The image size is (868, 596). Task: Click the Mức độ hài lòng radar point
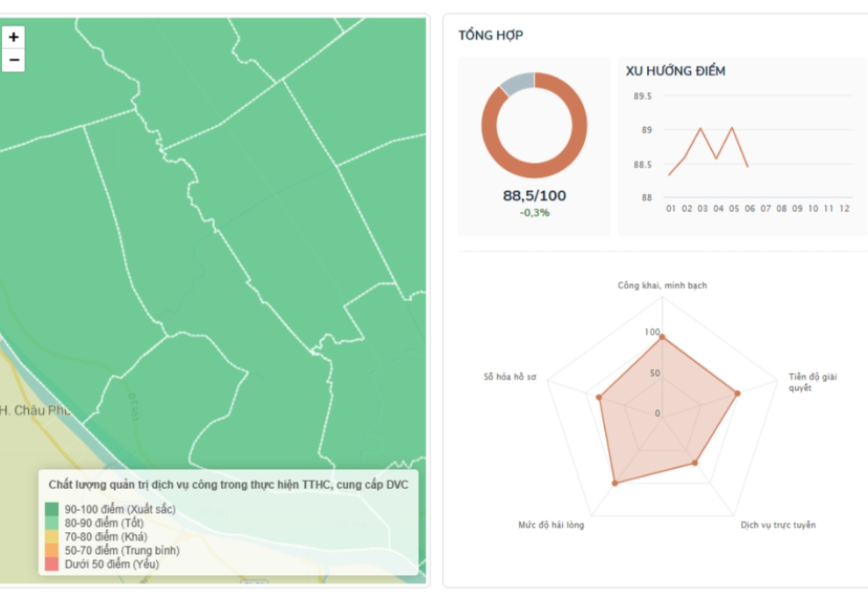click(615, 483)
